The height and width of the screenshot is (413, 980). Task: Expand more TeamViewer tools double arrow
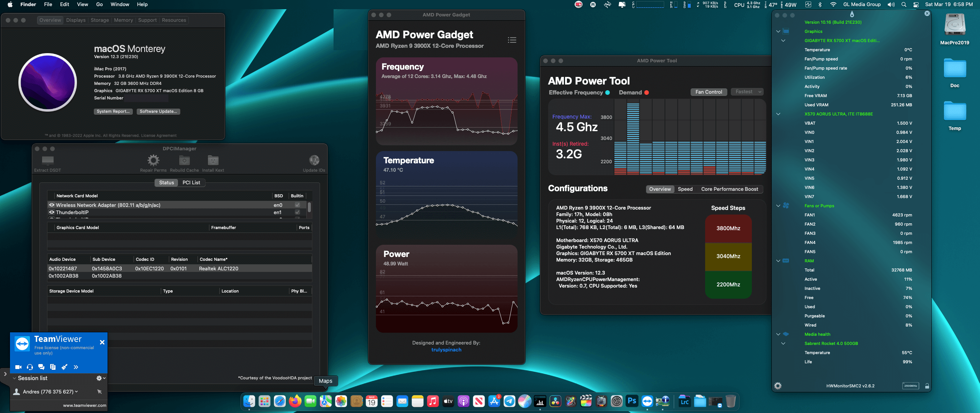(x=76, y=367)
